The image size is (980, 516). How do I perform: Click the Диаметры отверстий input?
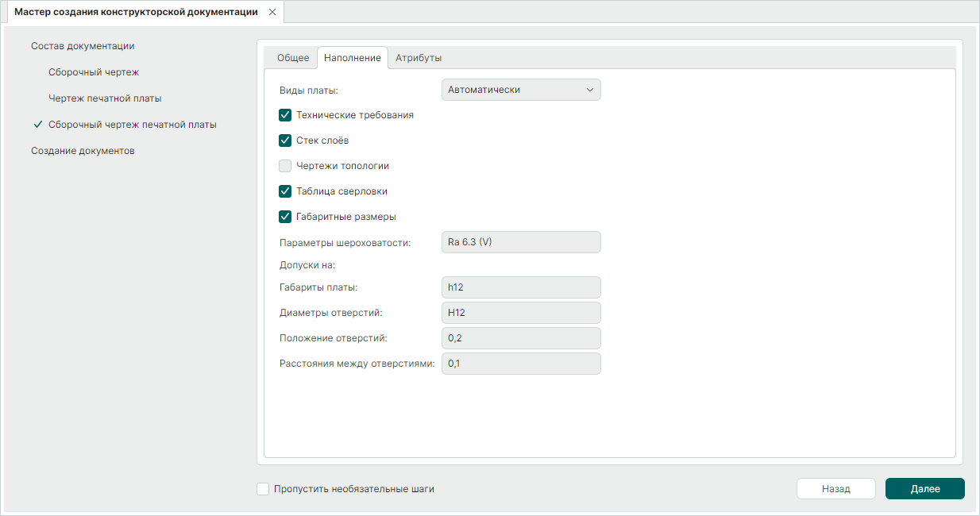pos(520,313)
